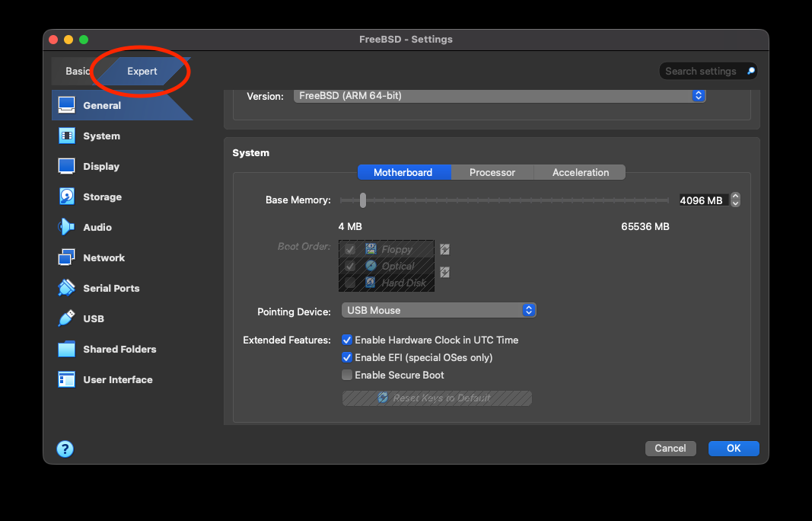This screenshot has height=521, width=812.
Task: Click the Display monitor icon in sidebar
Action: [66, 166]
